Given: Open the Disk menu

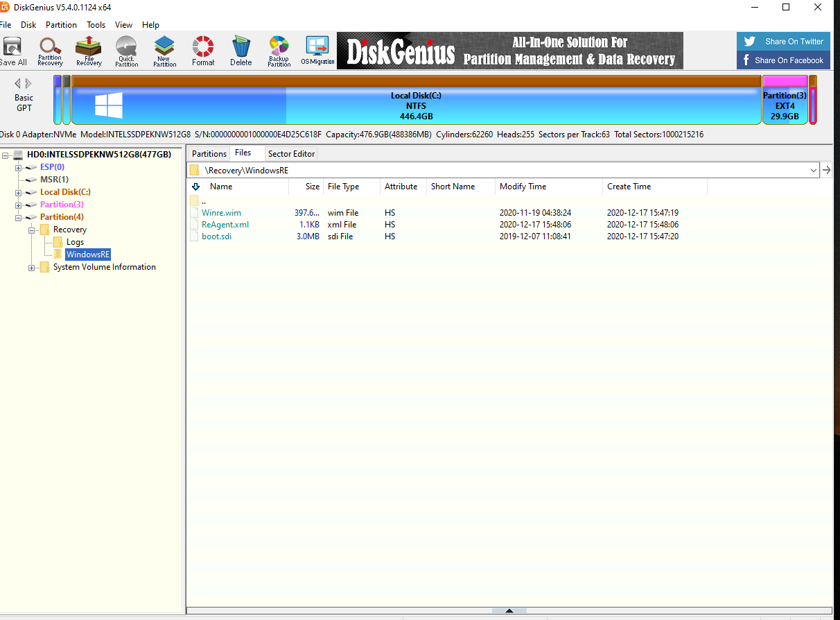Looking at the screenshot, I should [28, 25].
